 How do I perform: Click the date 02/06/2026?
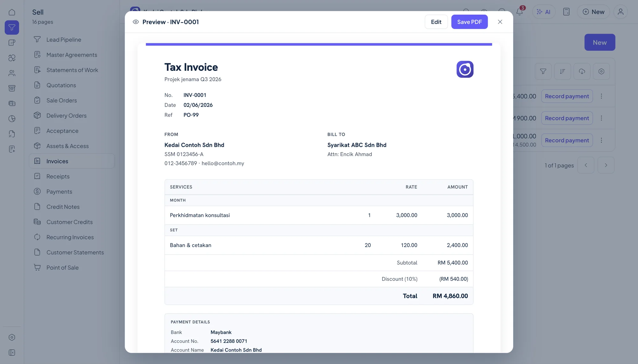pyautogui.click(x=198, y=105)
